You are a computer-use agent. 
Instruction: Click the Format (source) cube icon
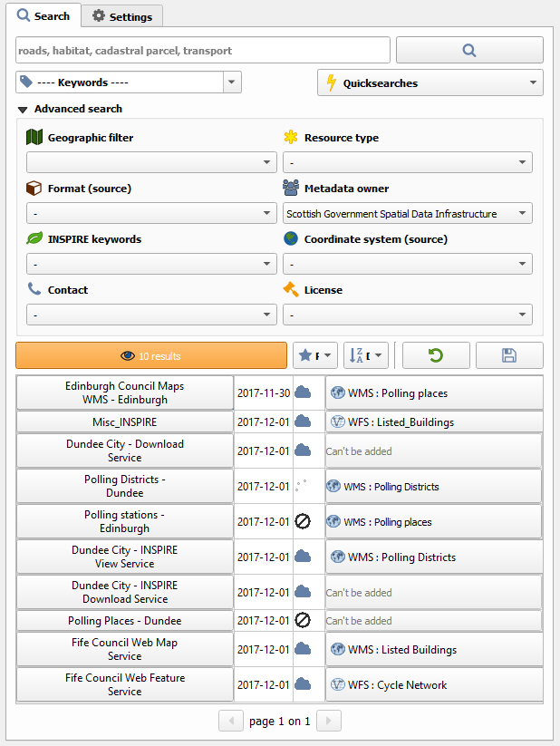[34, 188]
